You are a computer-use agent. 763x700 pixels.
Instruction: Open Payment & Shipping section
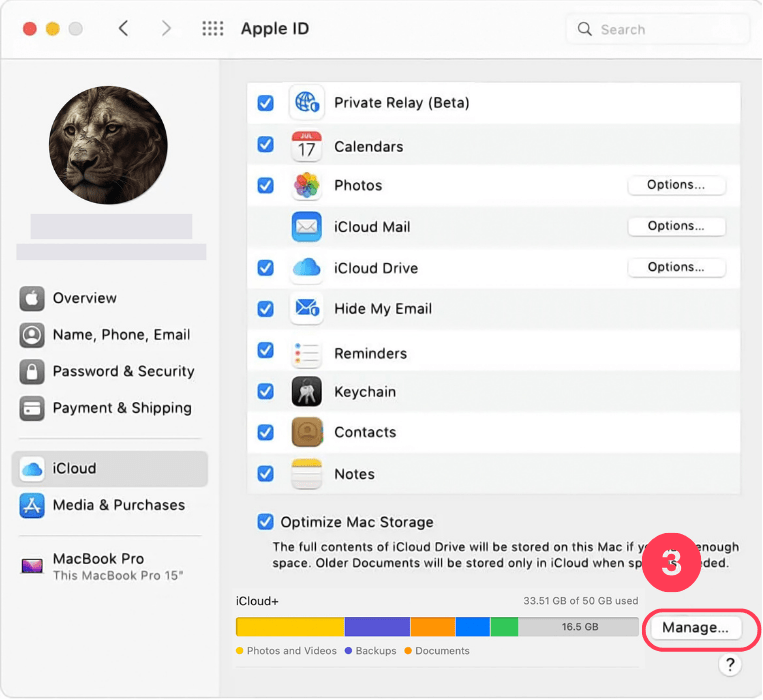pos(110,408)
